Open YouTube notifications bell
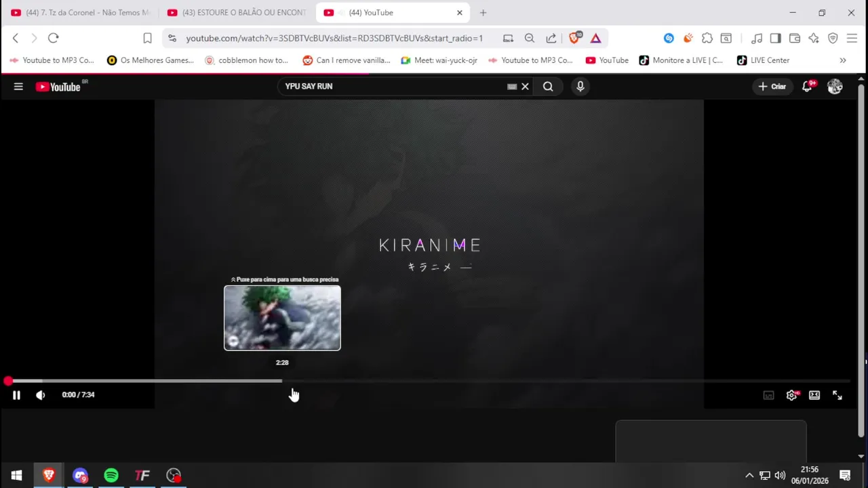 click(x=807, y=86)
